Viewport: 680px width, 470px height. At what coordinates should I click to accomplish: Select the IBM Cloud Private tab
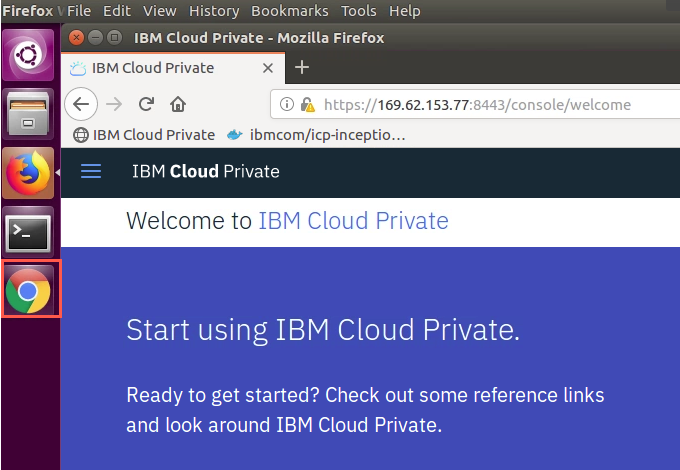pos(173,68)
